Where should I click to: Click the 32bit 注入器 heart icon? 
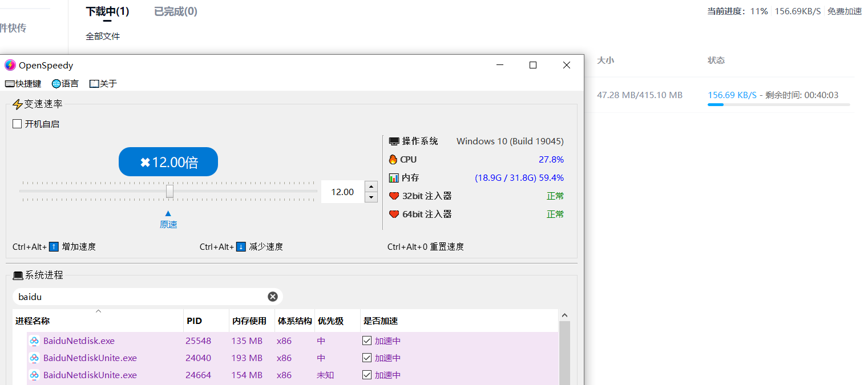394,196
